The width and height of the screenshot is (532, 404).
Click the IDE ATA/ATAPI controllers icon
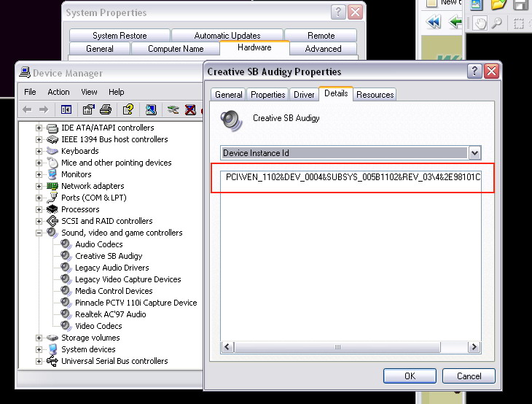pos(52,128)
